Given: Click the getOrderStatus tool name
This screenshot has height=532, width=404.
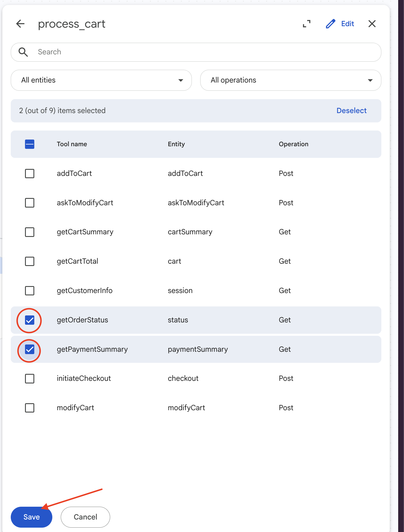Looking at the screenshot, I should point(82,320).
